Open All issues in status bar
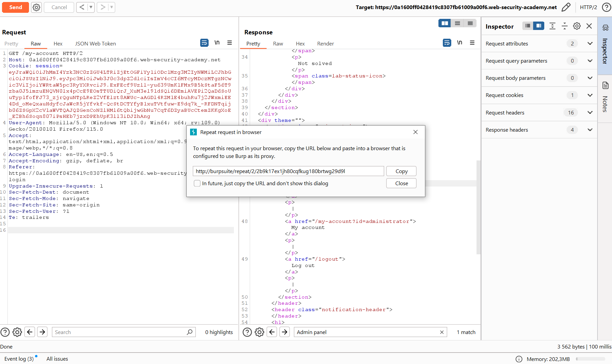Viewport: 612px width, 364px height. (x=57, y=359)
